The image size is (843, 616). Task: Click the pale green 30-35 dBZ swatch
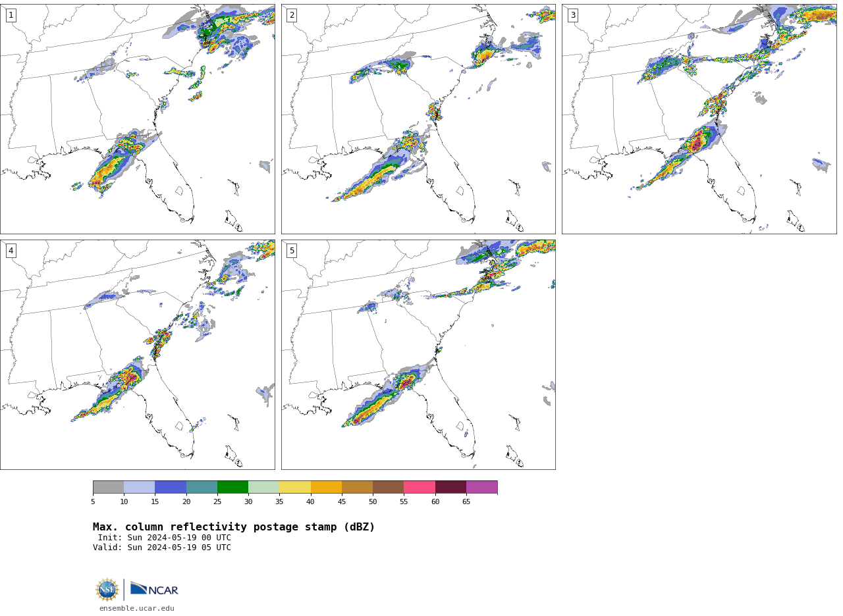[x=263, y=487]
